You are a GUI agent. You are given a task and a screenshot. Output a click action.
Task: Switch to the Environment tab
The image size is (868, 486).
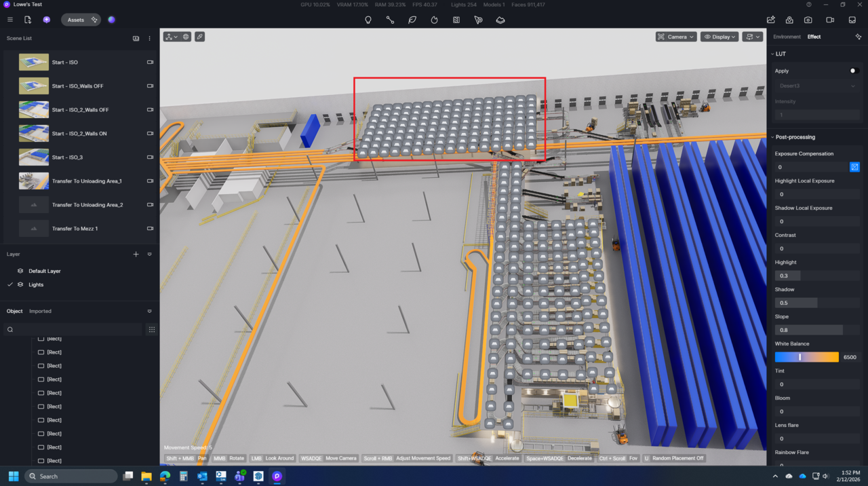coord(787,37)
